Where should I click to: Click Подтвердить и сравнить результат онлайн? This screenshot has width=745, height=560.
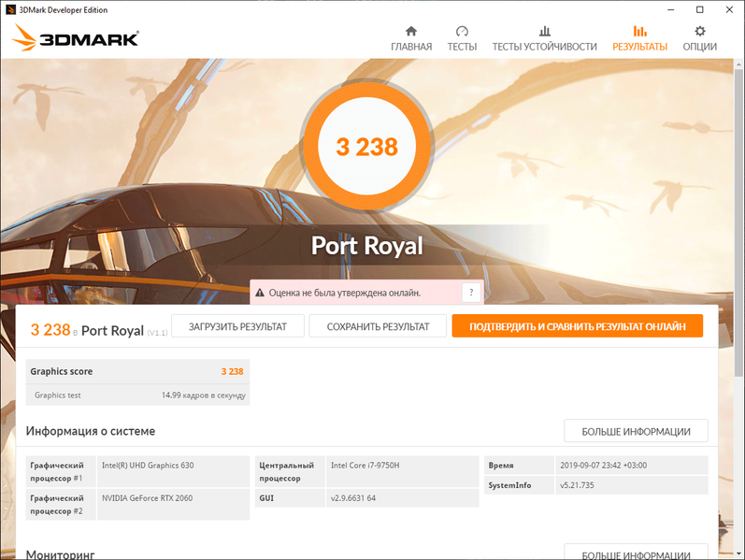pyautogui.click(x=577, y=326)
